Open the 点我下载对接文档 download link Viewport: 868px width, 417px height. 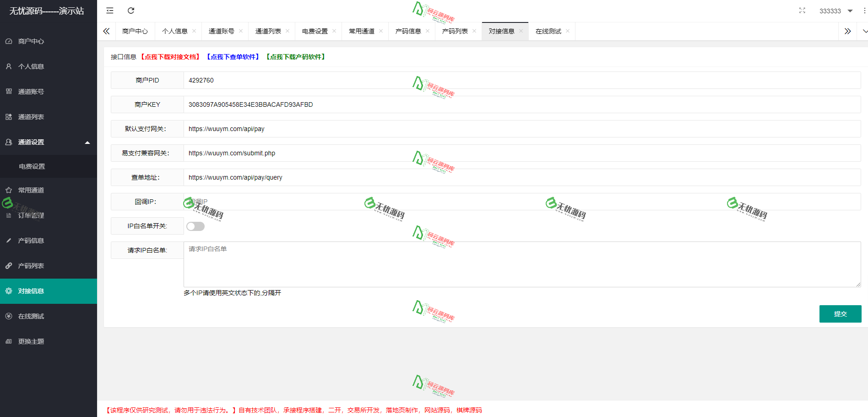click(170, 56)
